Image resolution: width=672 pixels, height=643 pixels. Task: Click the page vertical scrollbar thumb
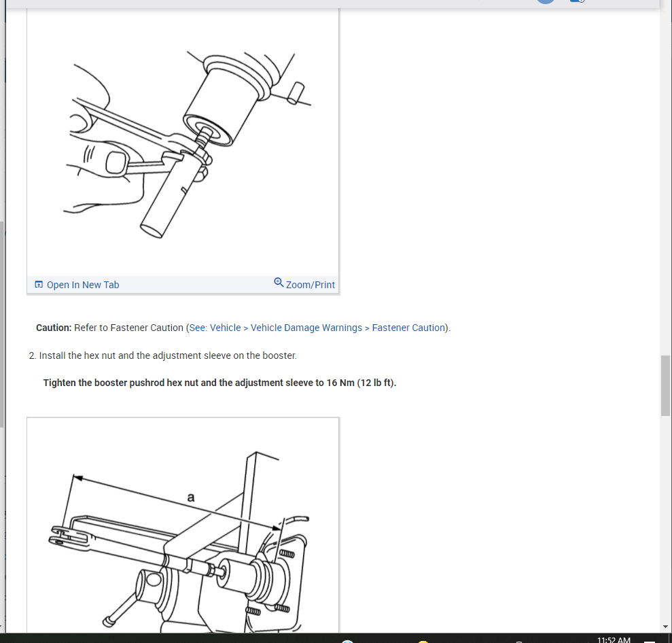point(665,385)
